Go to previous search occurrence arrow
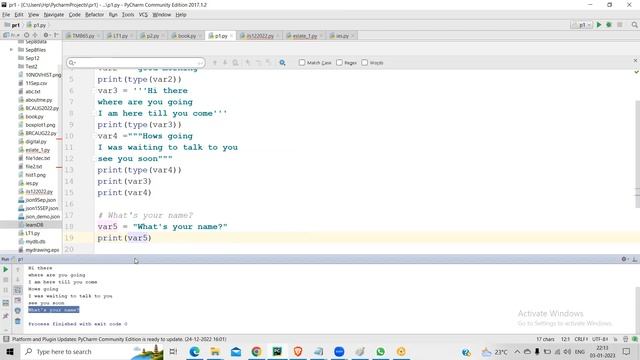 [215, 63]
